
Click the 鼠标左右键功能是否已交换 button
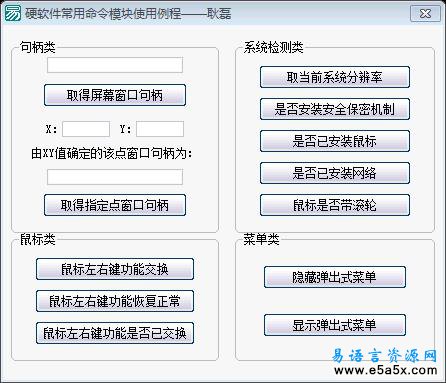[115, 333]
